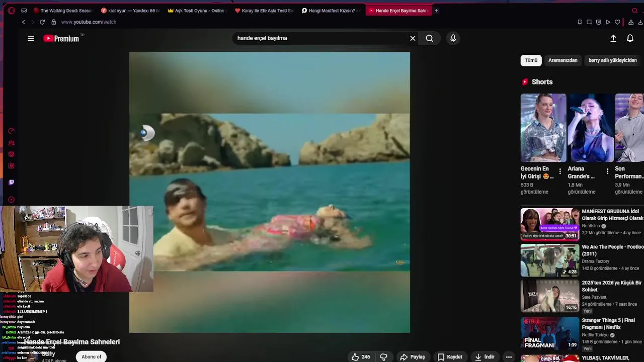Open We Are The People video thumbnail

(x=550, y=260)
